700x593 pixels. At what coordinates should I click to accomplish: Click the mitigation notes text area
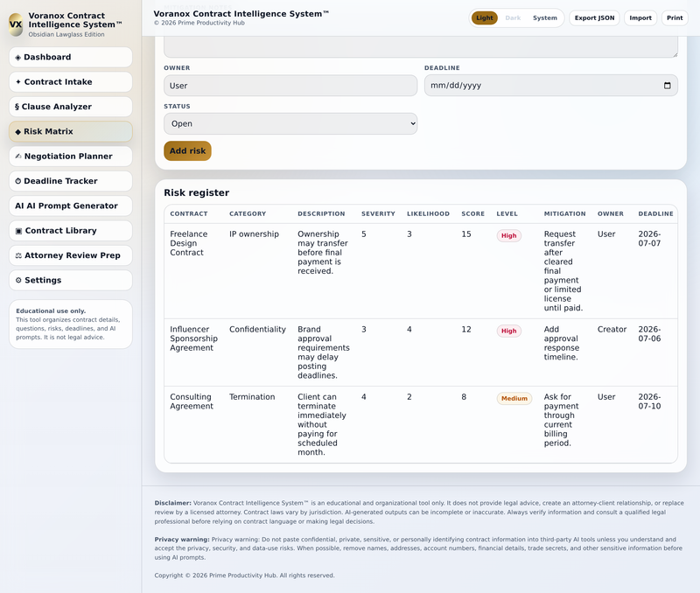coord(421,47)
